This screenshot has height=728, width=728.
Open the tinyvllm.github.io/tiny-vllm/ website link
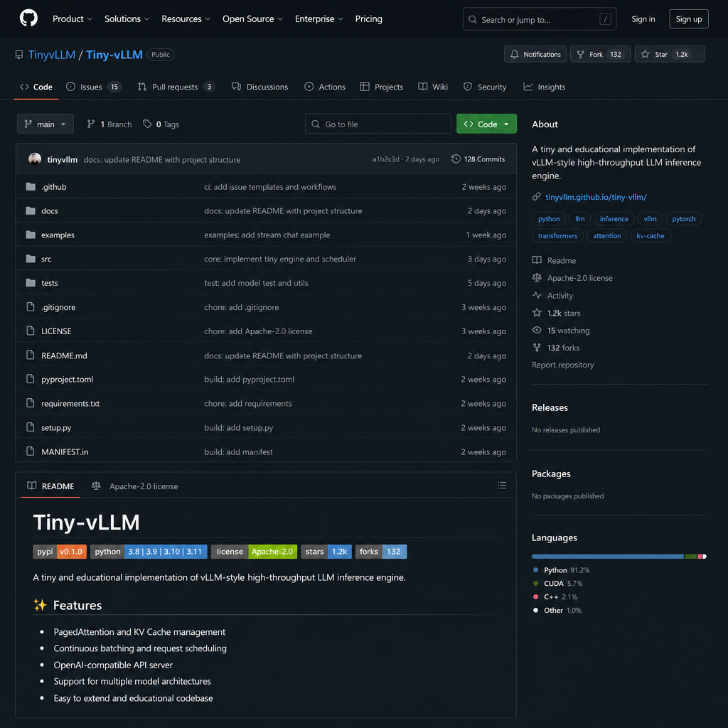click(x=596, y=197)
